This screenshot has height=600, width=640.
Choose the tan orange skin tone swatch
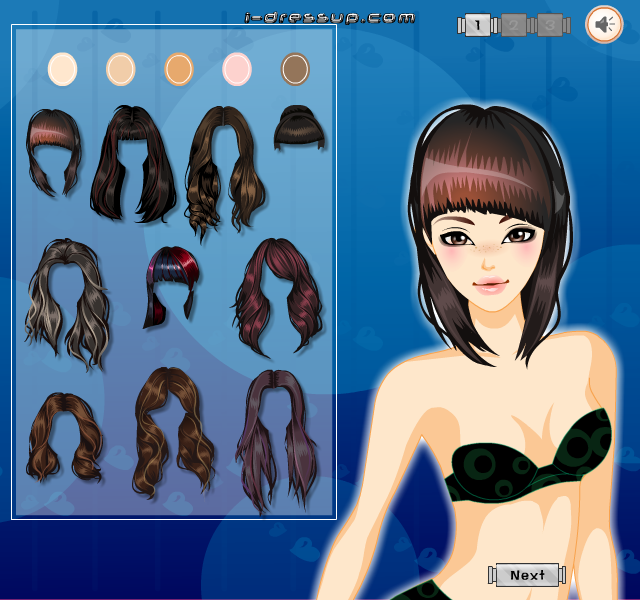[179, 69]
